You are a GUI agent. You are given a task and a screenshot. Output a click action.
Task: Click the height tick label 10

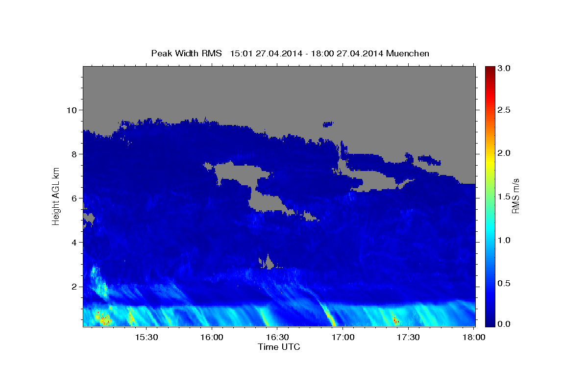[x=72, y=110]
